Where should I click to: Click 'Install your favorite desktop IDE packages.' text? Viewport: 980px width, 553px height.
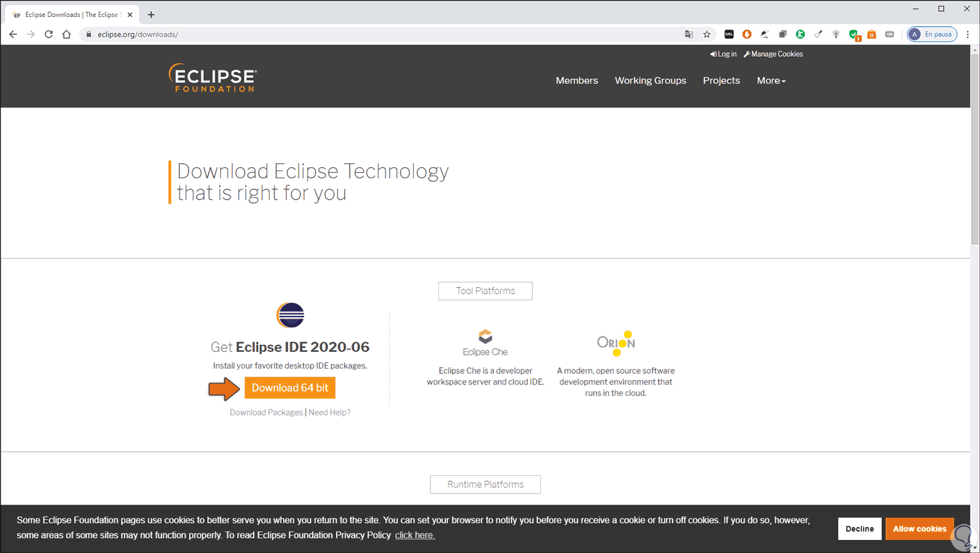(x=290, y=366)
